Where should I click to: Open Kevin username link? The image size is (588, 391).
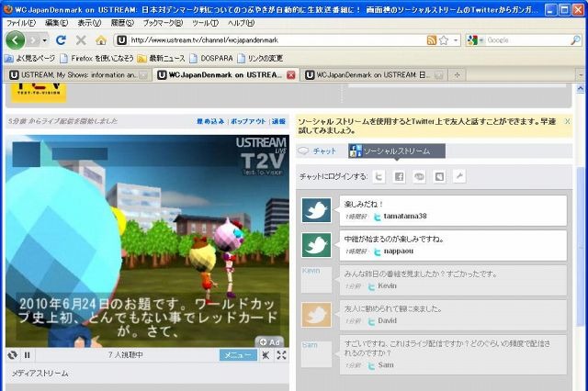tap(387, 285)
